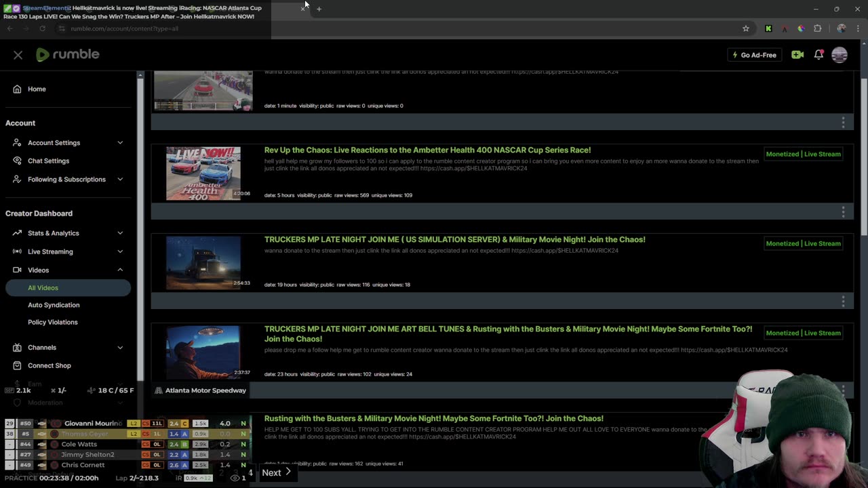868x488 pixels.
Task: Open options menu for US Simulation Server video
Action: point(843,301)
